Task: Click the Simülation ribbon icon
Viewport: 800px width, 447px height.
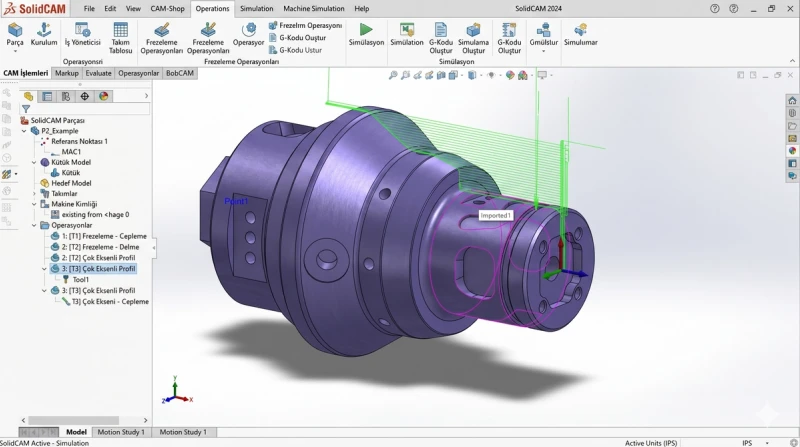Action: tap(407, 30)
